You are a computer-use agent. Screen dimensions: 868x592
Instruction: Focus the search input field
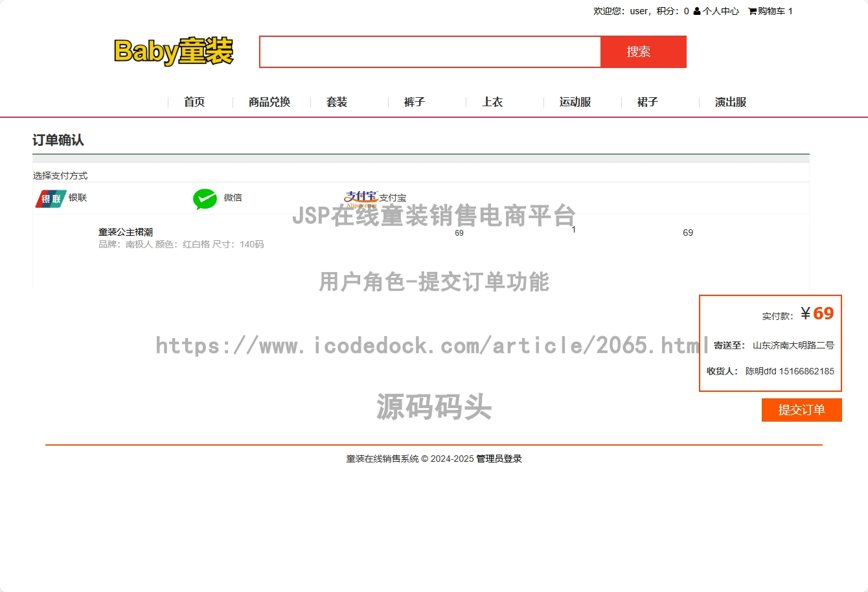click(430, 52)
